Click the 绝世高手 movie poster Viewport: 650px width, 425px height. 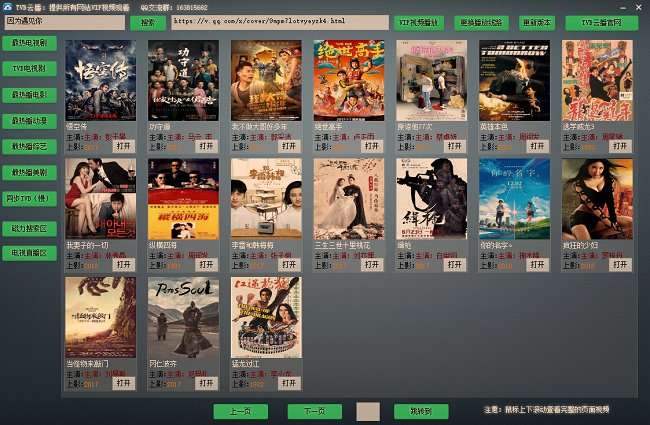click(x=349, y=80)
